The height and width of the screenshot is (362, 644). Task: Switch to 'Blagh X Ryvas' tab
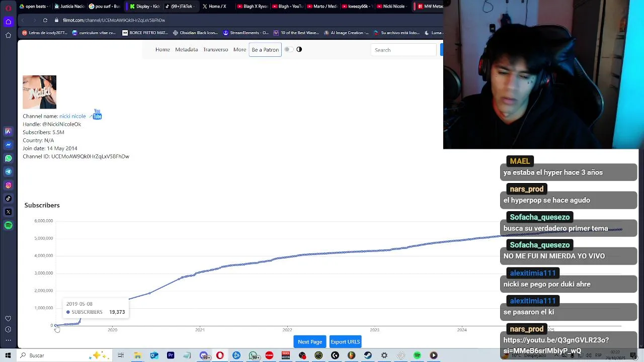pos(252,7)
